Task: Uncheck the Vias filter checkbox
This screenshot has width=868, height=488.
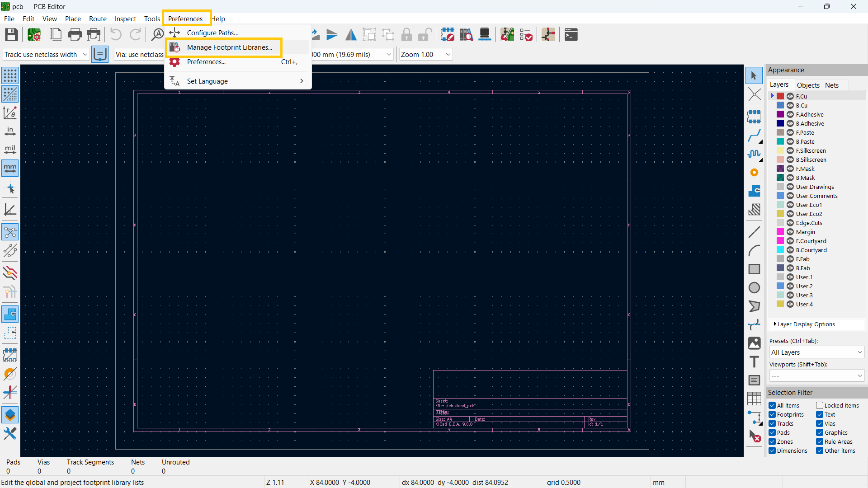Action: [x=819, y=423]
